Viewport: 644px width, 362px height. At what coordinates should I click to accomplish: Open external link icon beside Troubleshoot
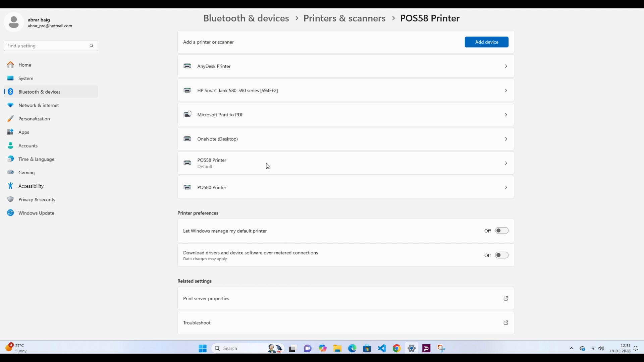click(x=506, y=323)
